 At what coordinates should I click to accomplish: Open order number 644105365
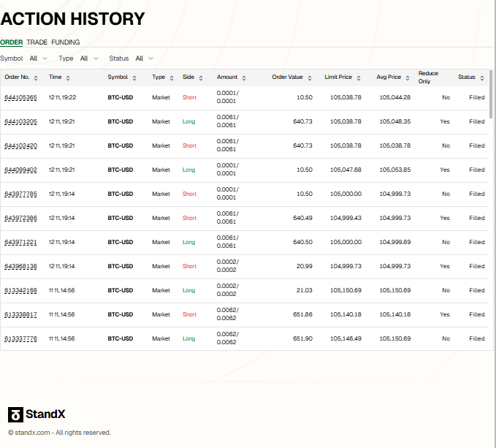click(20, 97)
